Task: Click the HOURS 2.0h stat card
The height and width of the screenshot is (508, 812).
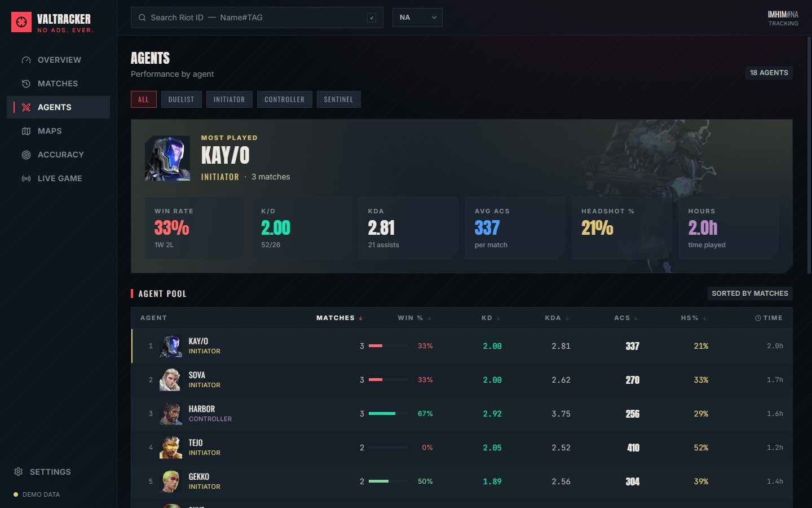Action: [x=729, y=228]
